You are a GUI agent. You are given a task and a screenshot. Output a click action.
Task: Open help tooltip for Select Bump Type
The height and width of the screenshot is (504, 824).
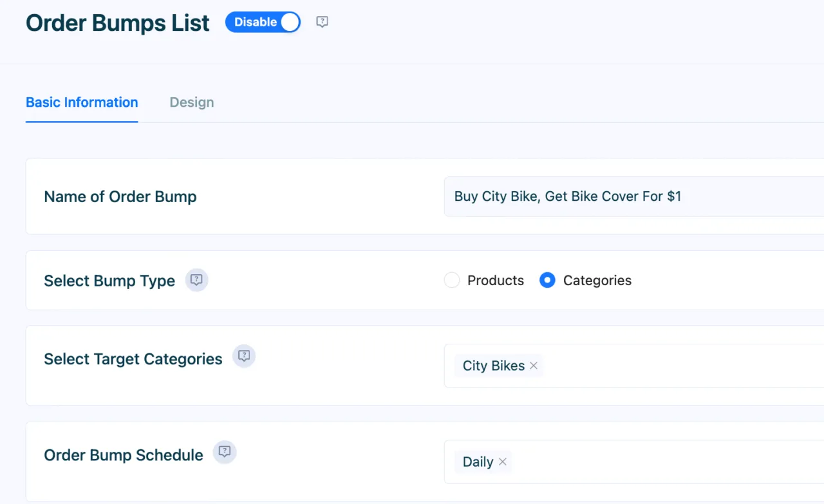197,280
